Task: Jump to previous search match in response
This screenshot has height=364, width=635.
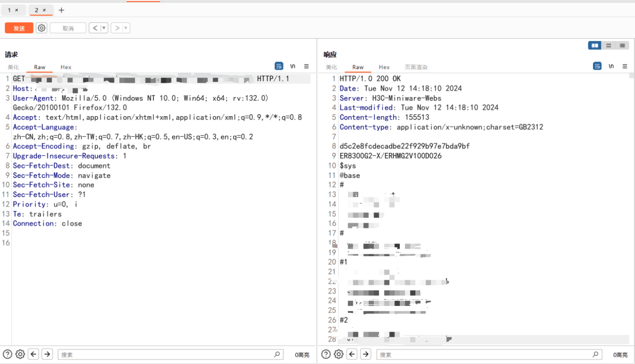Action: [352, 354]
